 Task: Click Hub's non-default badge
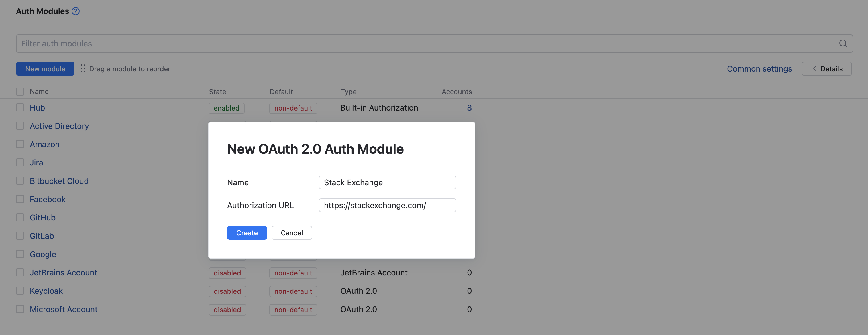(293, 108)
